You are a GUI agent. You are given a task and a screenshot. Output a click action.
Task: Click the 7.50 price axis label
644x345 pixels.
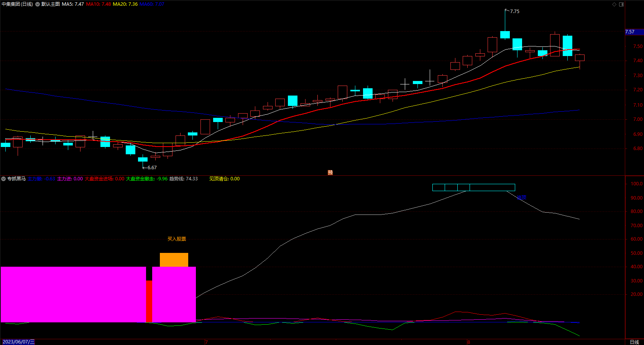click(x=638, y=46)
